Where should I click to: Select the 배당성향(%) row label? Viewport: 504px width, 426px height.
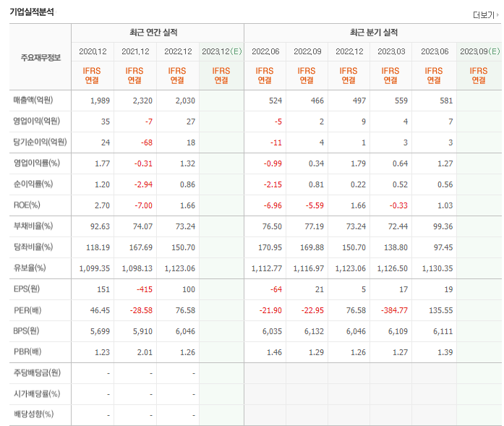[33, 414]
